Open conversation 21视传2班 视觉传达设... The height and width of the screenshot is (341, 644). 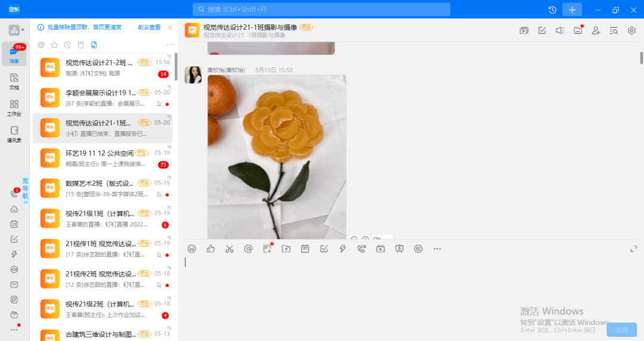click(103, 280)
